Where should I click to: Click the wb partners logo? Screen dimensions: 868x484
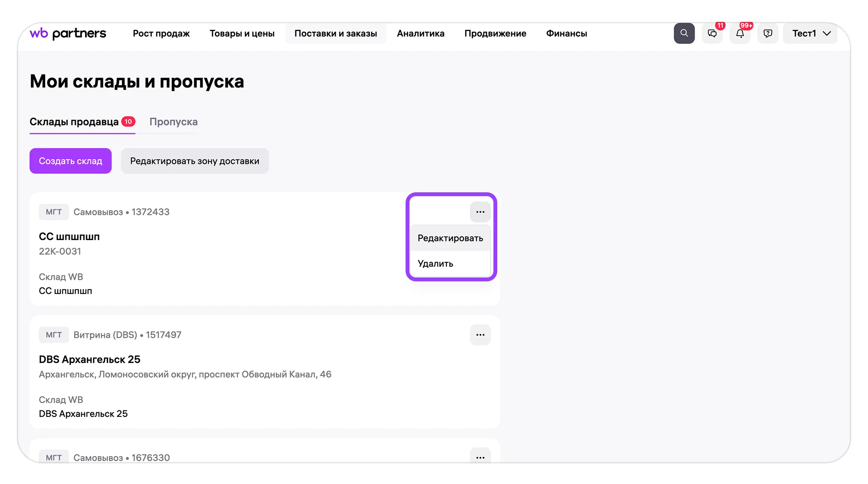tap(68, 34)
